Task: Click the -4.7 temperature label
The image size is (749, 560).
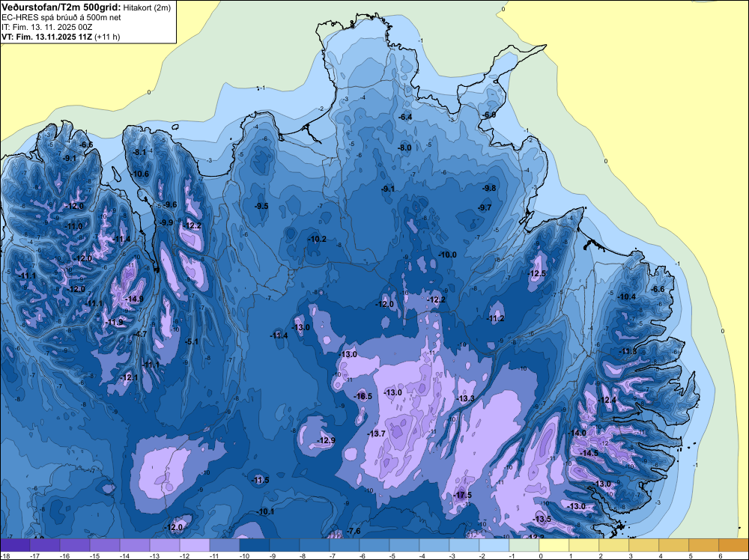Action: point(141,334)
